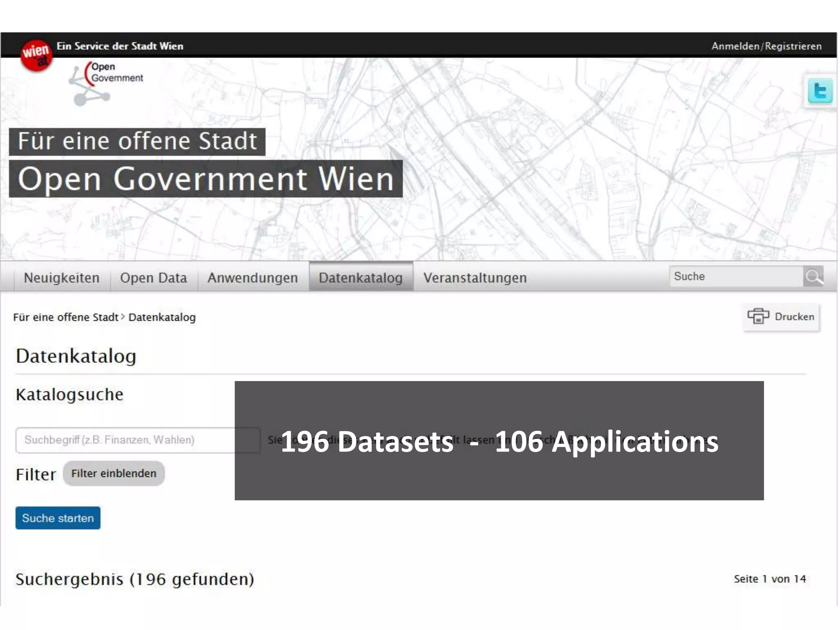Click the Suche field in navigation bar
This screenshot has height=630, width=840.
pos(736,276)
